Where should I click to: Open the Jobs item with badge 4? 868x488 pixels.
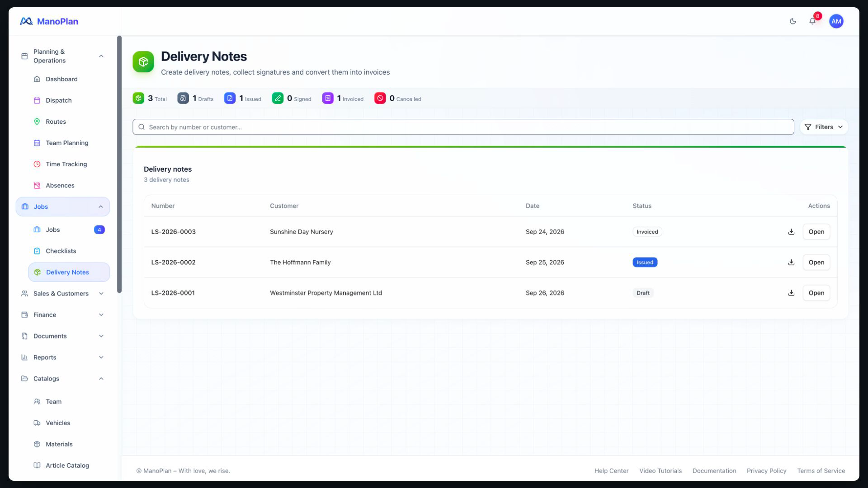point(69,230)
